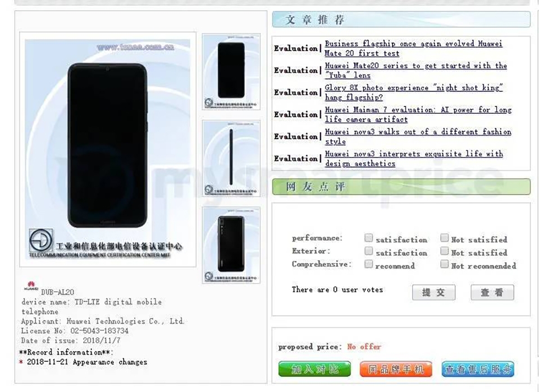The width and height of the screenshot is (539, 392).
Task: Click the DUB-AL20 model text
Action: (x=57, y=292)
